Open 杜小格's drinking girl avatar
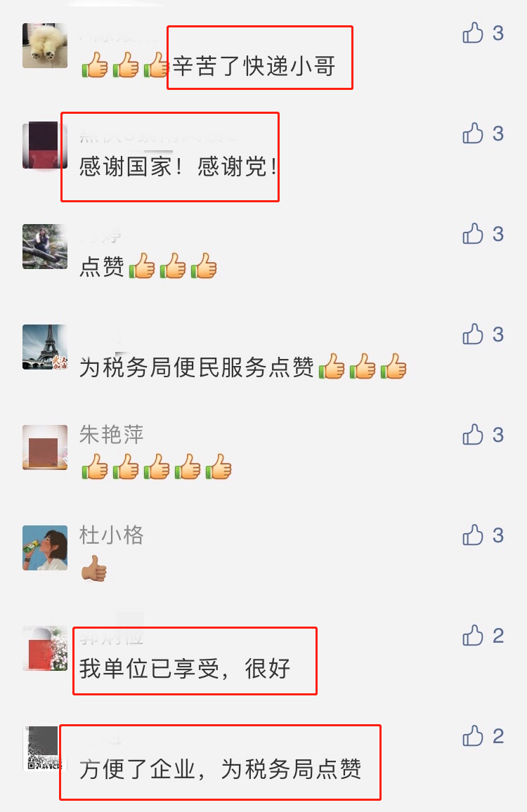Screen dimensions: 527x812 click(45, 548)
